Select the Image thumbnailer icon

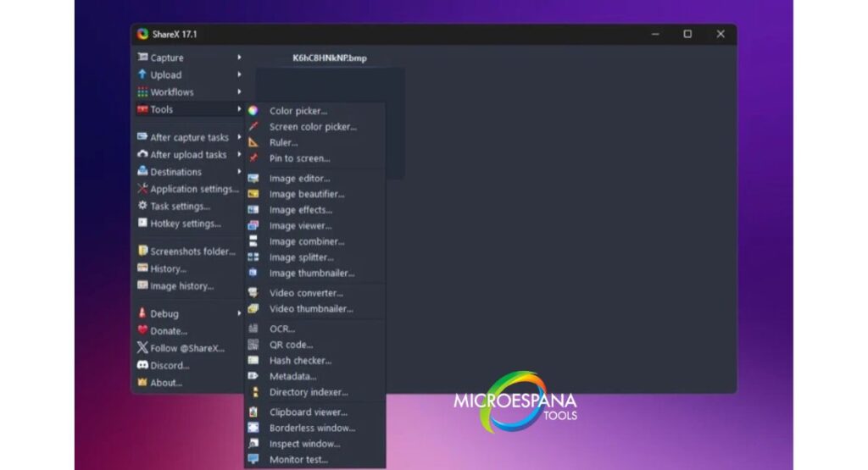[253, 273]
